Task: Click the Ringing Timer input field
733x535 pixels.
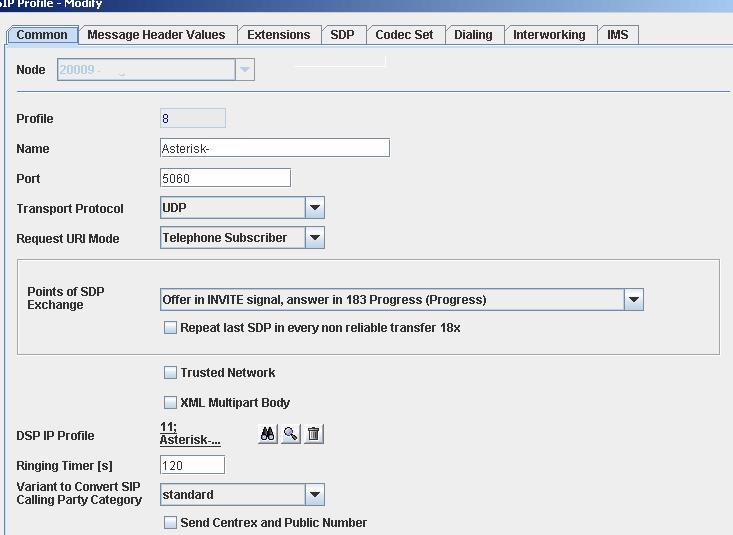Action: (x=192, y=465)
